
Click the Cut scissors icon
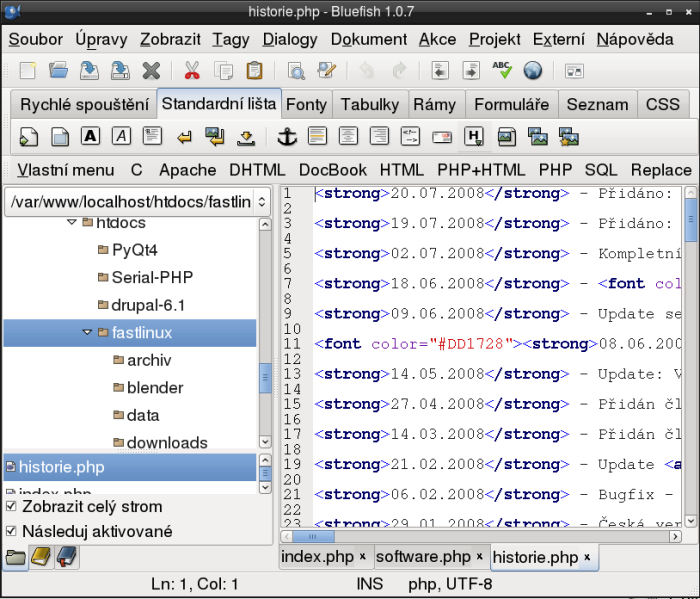tap(192, 71)
